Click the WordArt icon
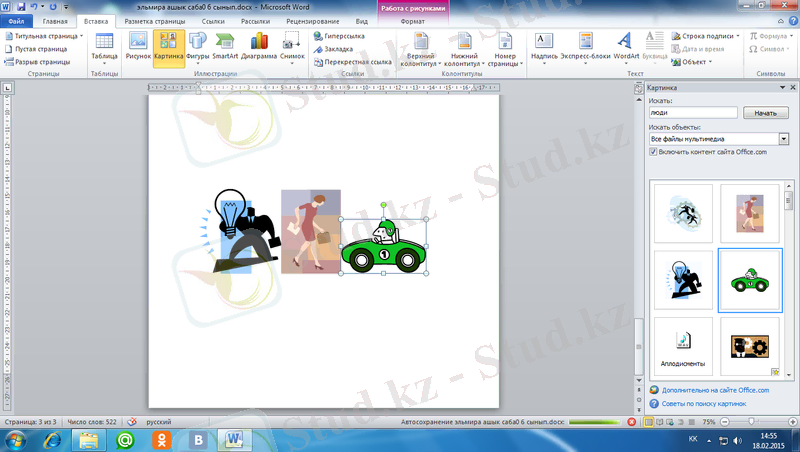The image size is (800, 452). coord(626,46)
